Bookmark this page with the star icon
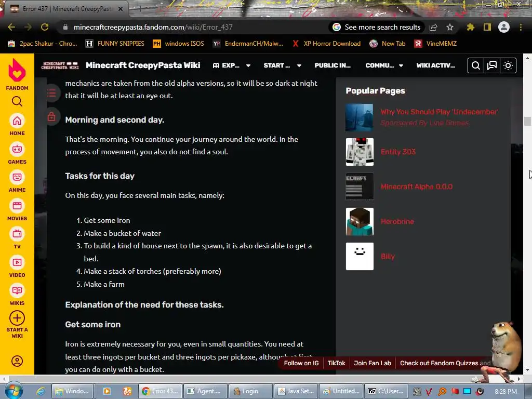The image size is (532, 399). [450, 27]
